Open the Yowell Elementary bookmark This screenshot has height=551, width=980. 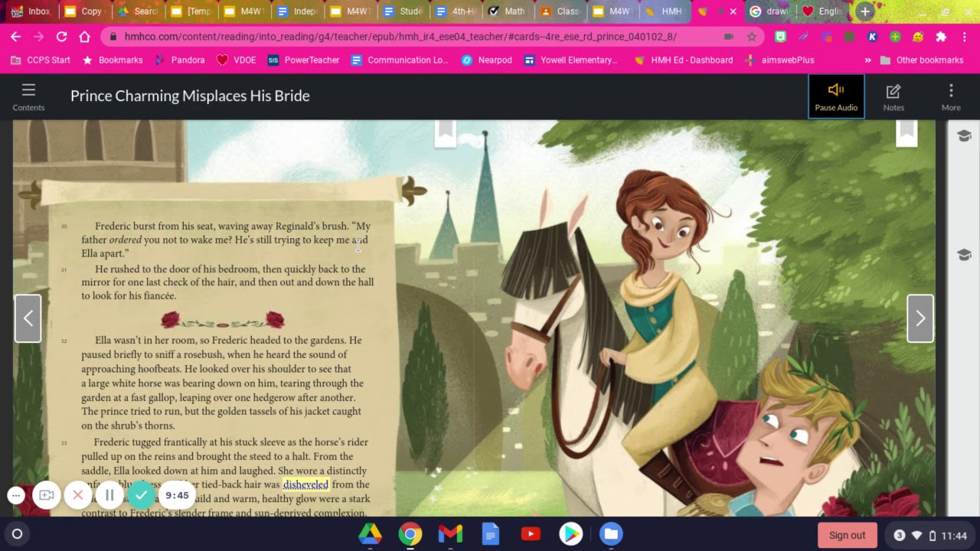click(571, 60)
